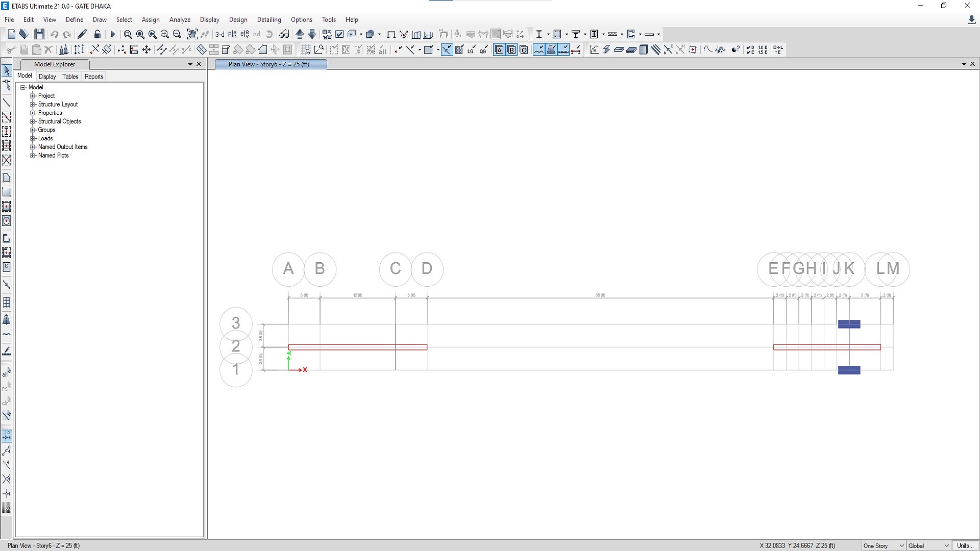980x551 pixels.
Task: Click the Define Load Combinations D+L icon
Action: pos(778,49)
